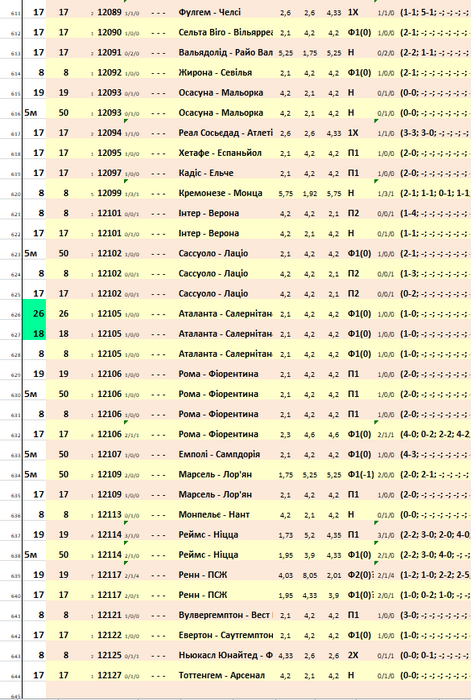
Task: Select the odds cell 4,35
Action: click(x=333, y=535)
